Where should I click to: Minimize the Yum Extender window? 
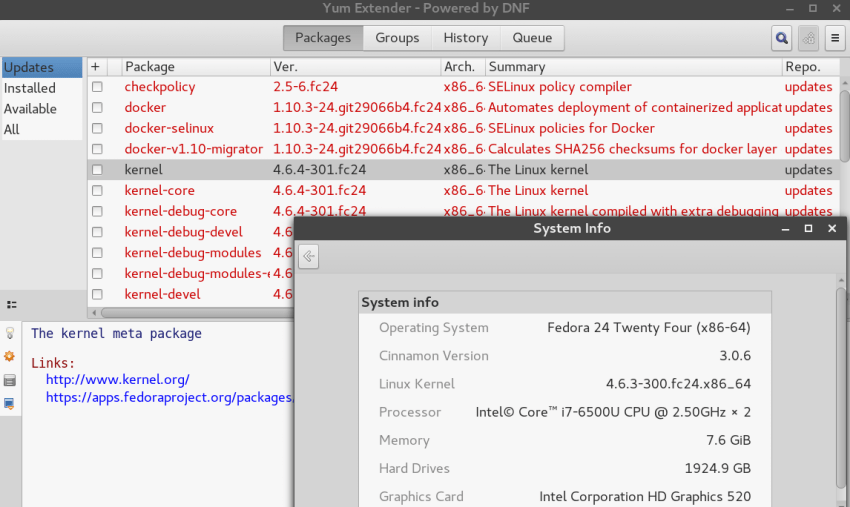coord(790,9)
